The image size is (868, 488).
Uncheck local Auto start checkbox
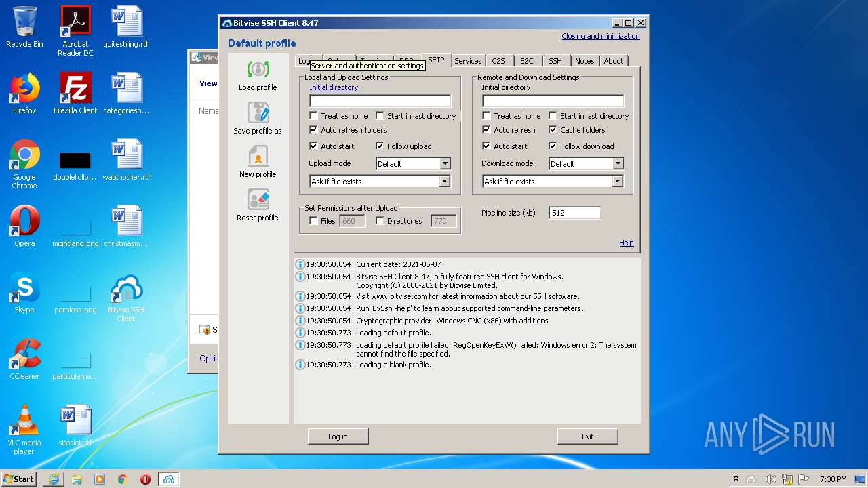(313, 146)
